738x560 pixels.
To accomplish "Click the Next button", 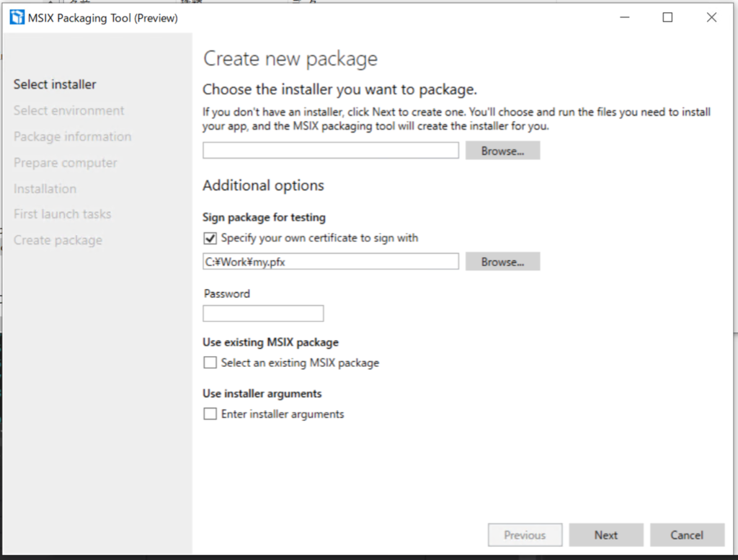I will pyautogui.click(x=605, y=535).
